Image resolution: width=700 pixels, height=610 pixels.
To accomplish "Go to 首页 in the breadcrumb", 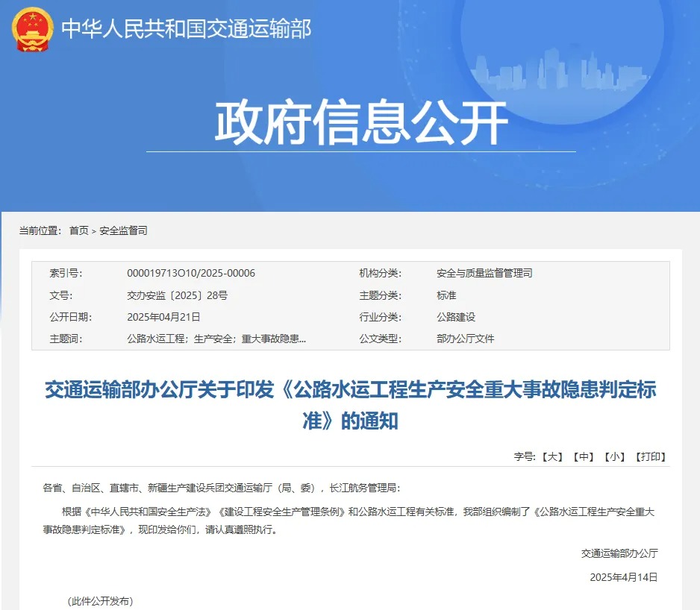I will point(78,230).
